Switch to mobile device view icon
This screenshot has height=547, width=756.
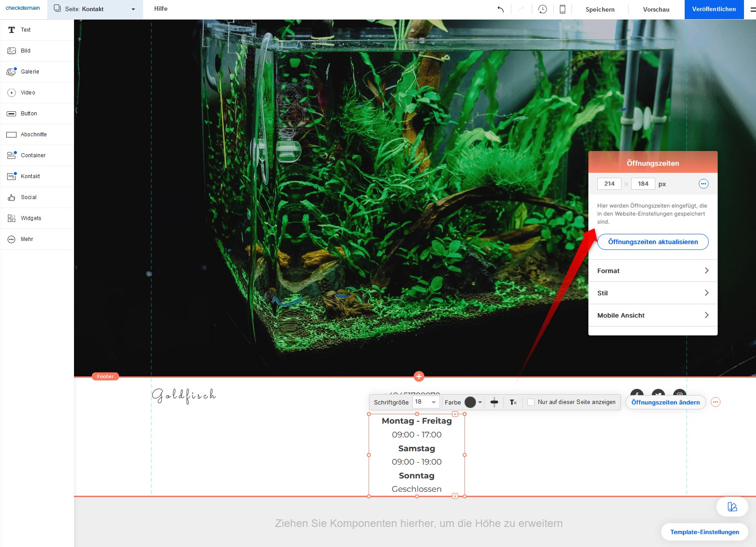coord(563,9)
